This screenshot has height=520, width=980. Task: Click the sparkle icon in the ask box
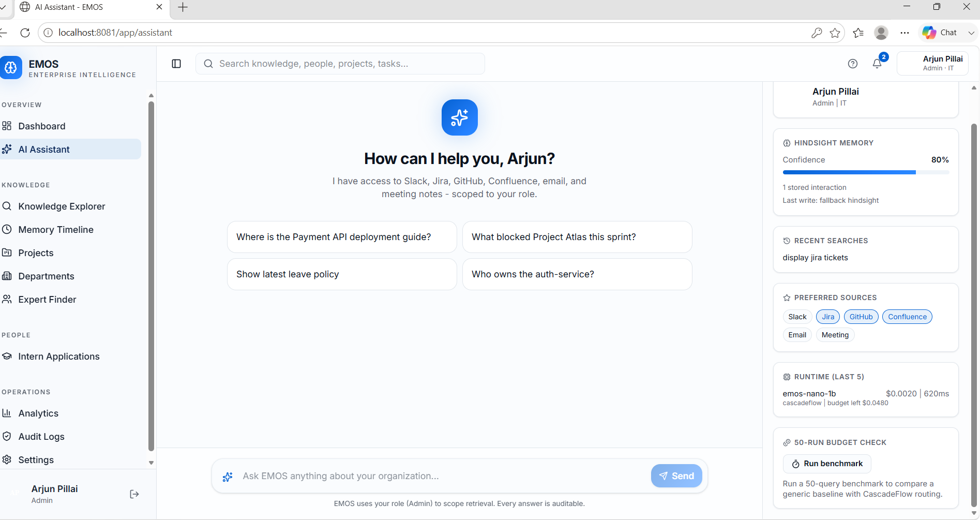coord(228,477)
